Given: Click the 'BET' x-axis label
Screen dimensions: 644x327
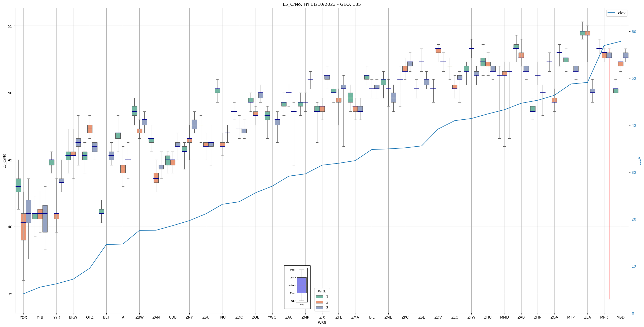Looking at the screenshot, I should (x=106, y=317).
